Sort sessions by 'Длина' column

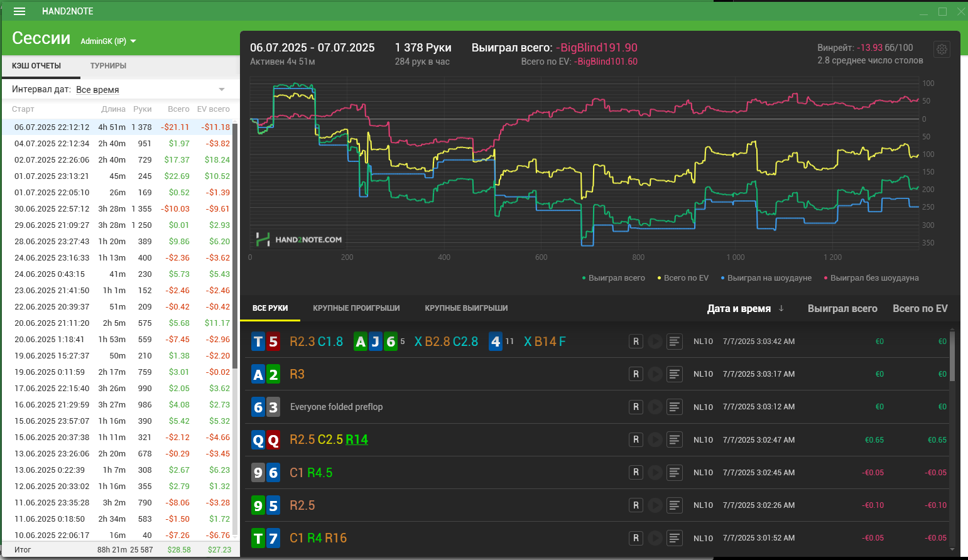pos(113,109)
